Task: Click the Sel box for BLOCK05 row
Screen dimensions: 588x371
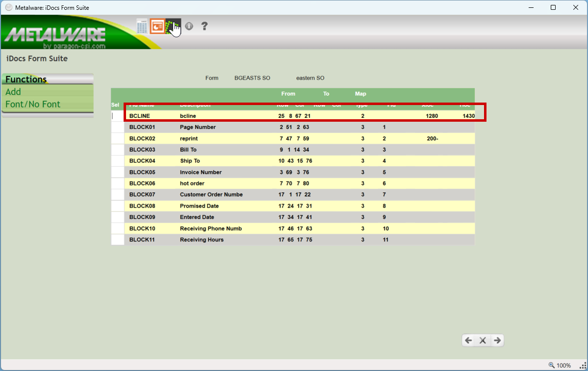Action: click(x=117, y=172)
